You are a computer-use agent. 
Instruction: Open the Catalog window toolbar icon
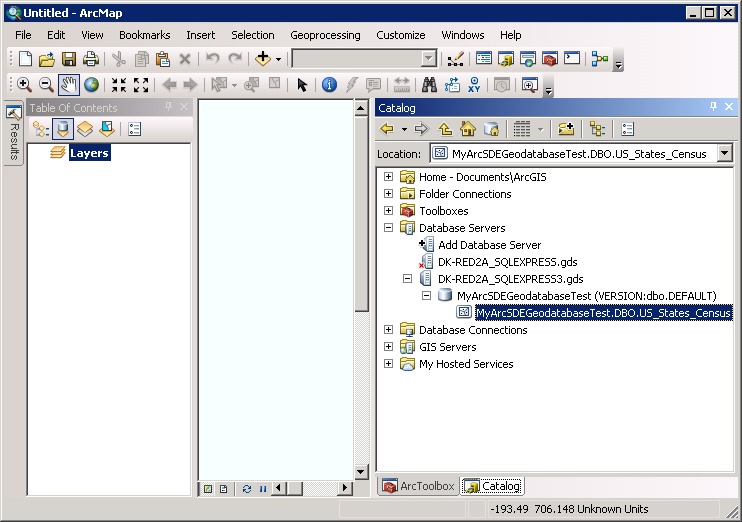click(x=505, y=59)
